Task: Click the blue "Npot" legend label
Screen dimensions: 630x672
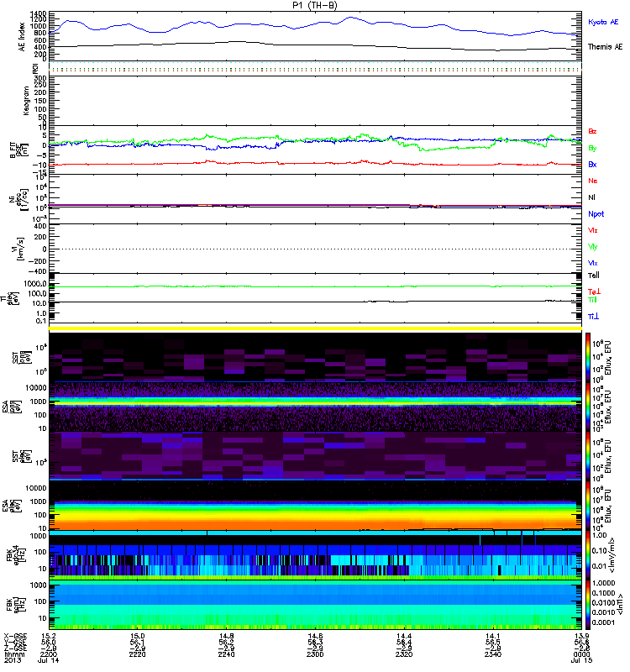Action: 596,214
